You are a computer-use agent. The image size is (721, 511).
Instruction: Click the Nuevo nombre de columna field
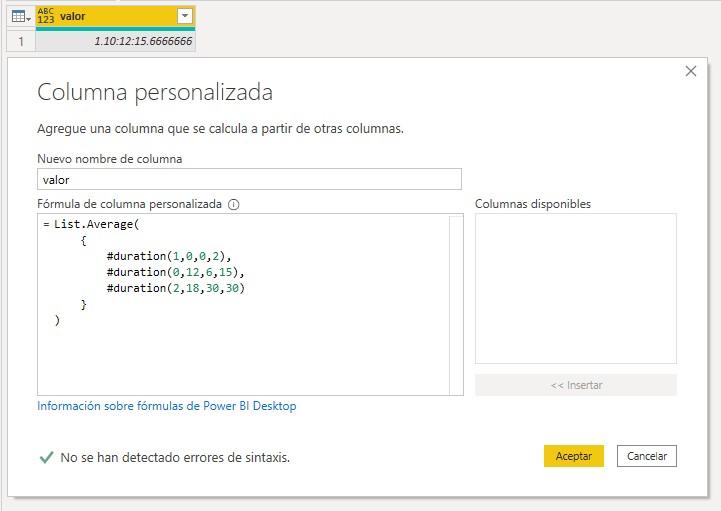pyautogui.click(x=249, y=179)
